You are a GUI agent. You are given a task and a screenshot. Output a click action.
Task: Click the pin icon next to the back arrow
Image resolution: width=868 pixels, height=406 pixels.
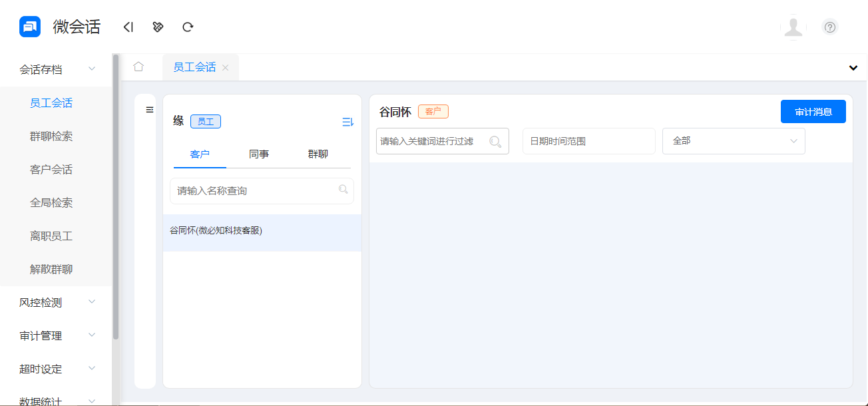(x=158, y=27)
